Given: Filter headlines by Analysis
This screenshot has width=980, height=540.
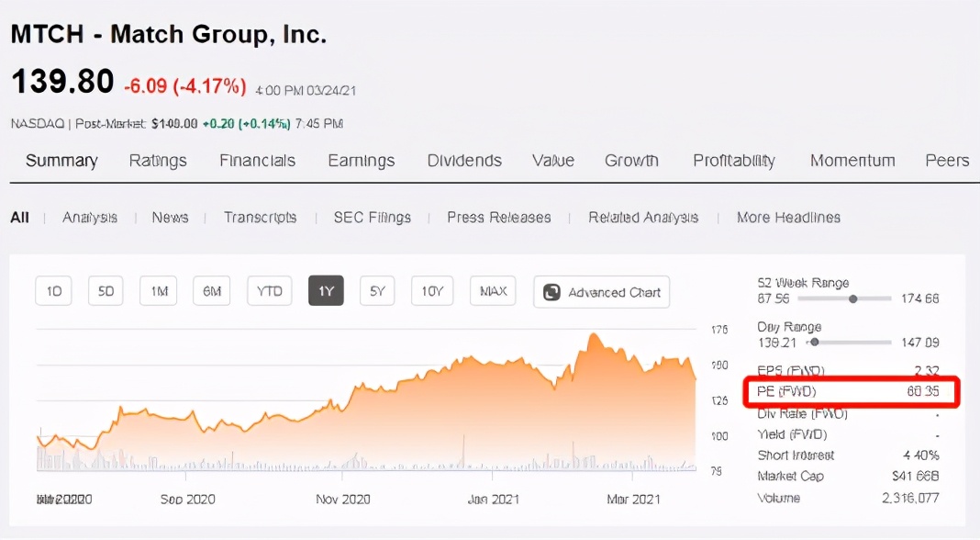Looking at the screenshot, I should tap(90, 218).
